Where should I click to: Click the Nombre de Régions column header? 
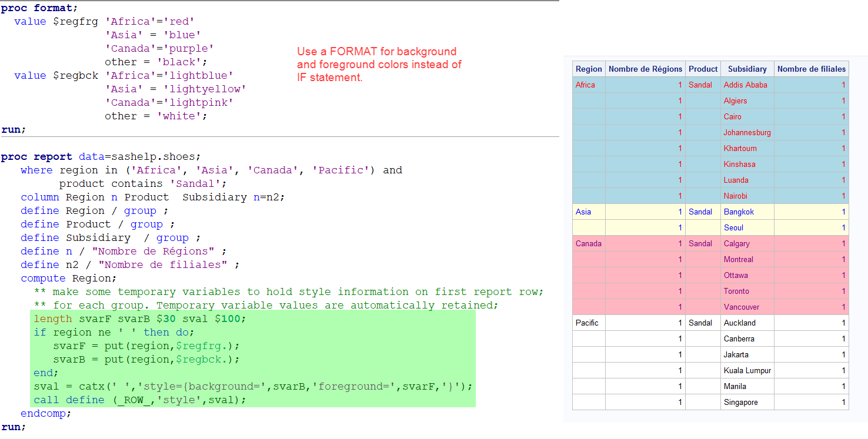click(645, 69)
